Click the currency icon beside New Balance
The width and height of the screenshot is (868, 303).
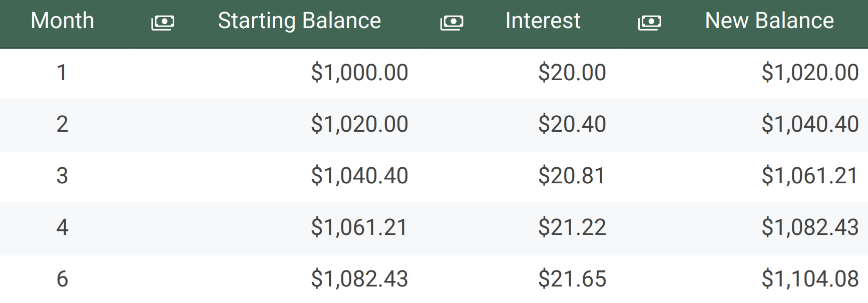pyautogui.click(x=649, y=23)
